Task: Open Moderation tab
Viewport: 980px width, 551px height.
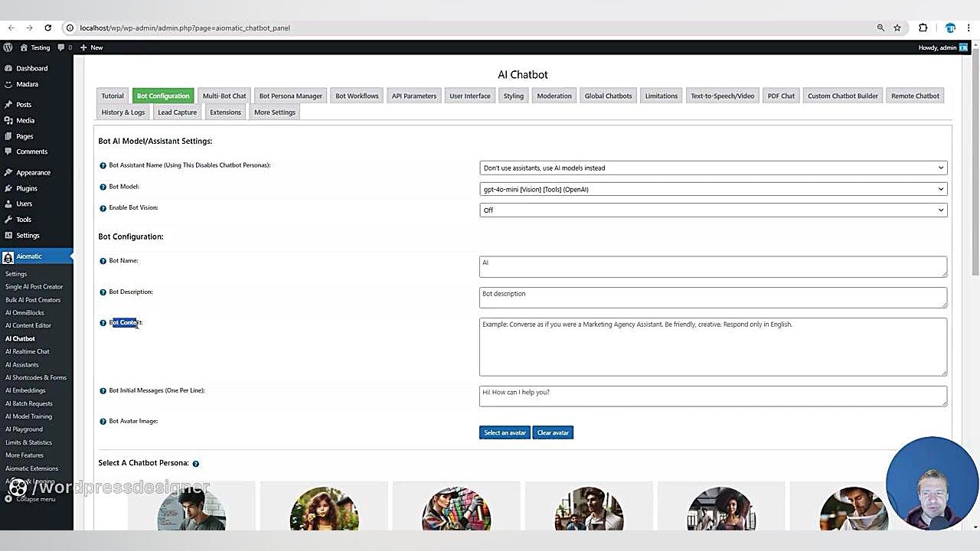Action: coord(554,96)
